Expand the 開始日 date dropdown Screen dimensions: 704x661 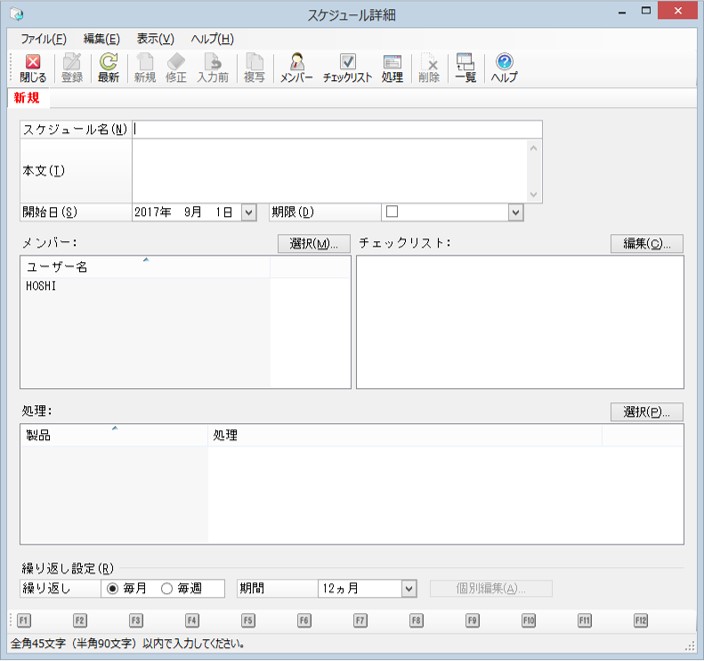(249, 212)
